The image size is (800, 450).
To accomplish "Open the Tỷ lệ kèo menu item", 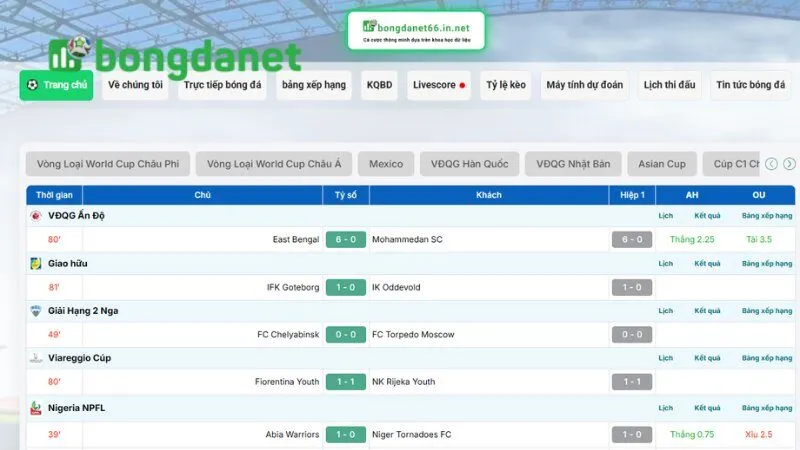I will (505, 85).
